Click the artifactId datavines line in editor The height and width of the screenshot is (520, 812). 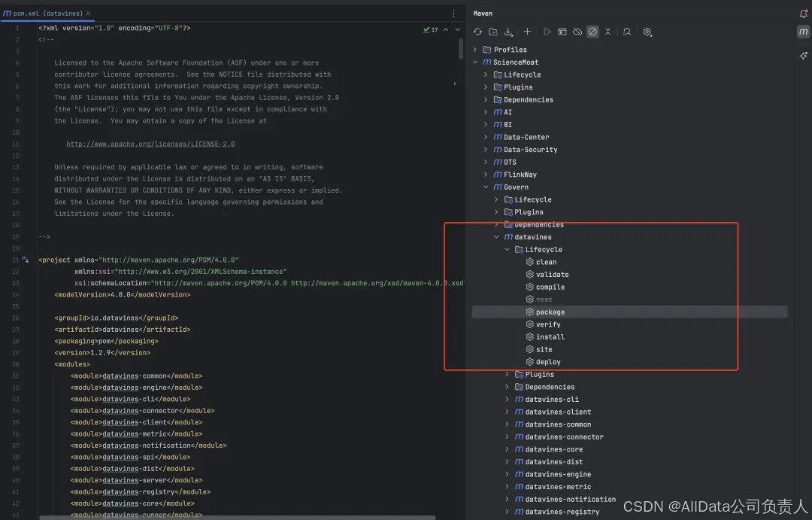point(123,329)
